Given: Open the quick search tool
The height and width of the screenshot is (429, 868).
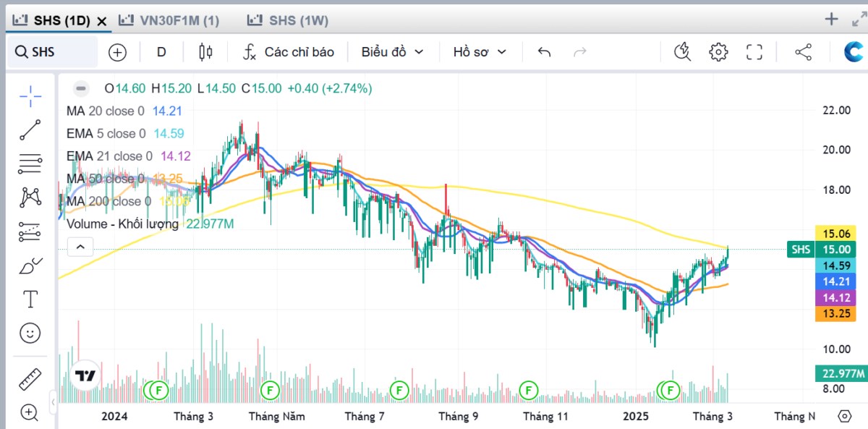Looking at the screenshot, I should (682, 52).
